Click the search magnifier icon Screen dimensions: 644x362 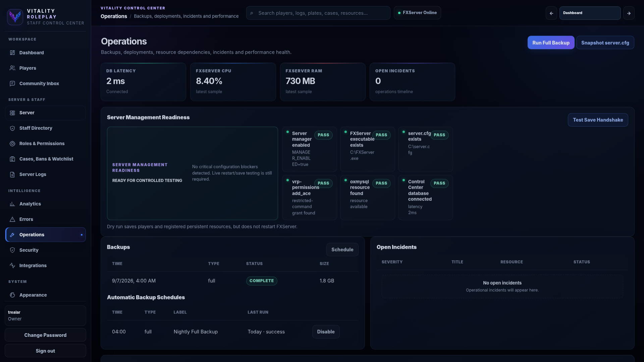[x=252, y=13]
